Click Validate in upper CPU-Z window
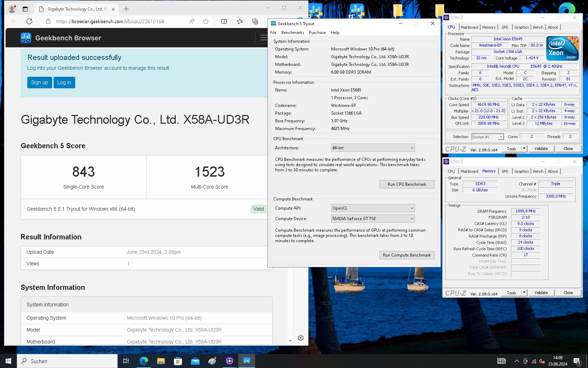 [x=541, y=149]
